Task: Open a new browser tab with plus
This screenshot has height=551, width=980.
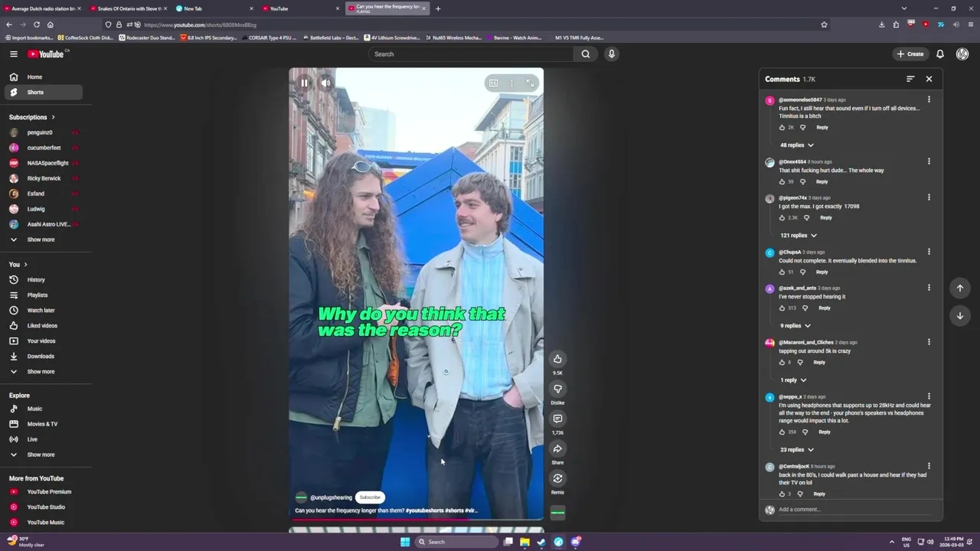Action: point(438,8)
